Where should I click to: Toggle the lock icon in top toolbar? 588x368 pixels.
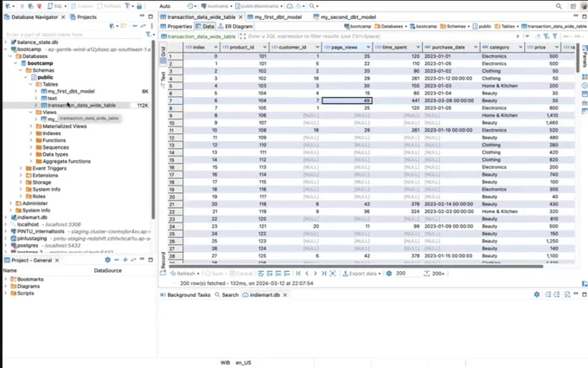(x=139, y=6)
